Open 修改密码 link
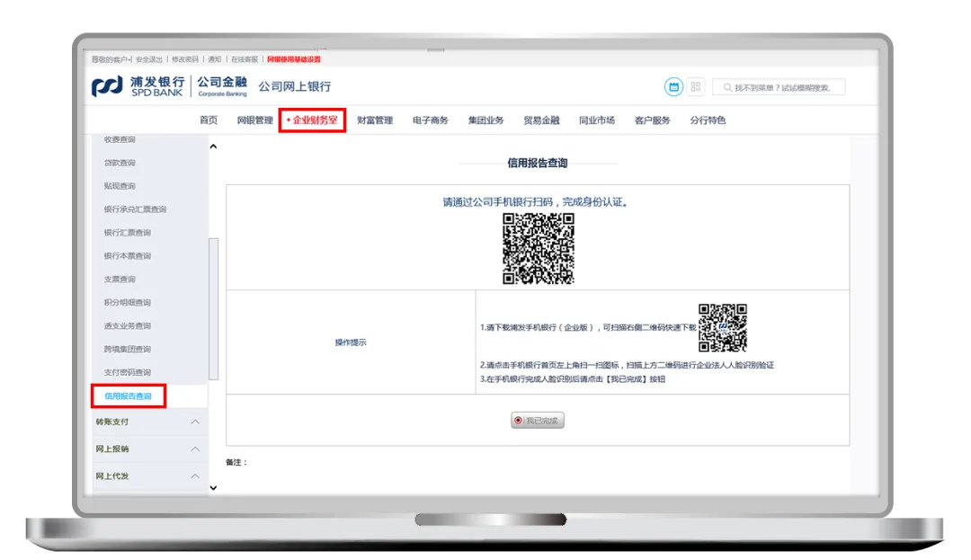This screenshot has height=560, width=971. click(185, 59)
